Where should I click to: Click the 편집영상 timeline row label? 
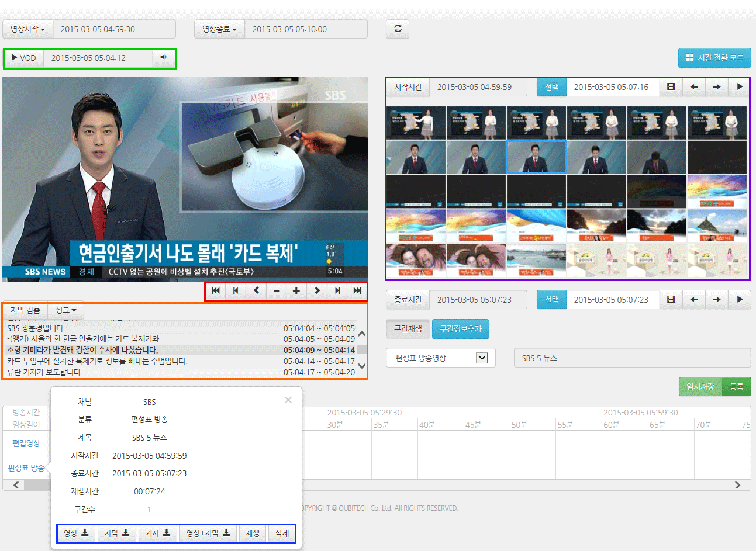coord(26,443)
